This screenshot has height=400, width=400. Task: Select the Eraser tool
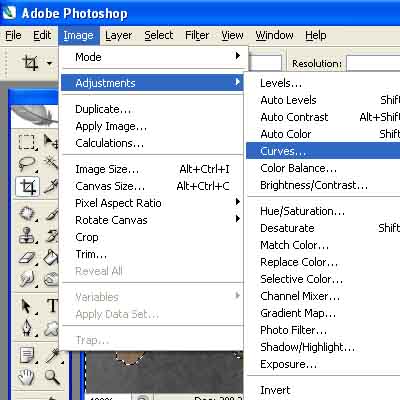click(27, 257)
